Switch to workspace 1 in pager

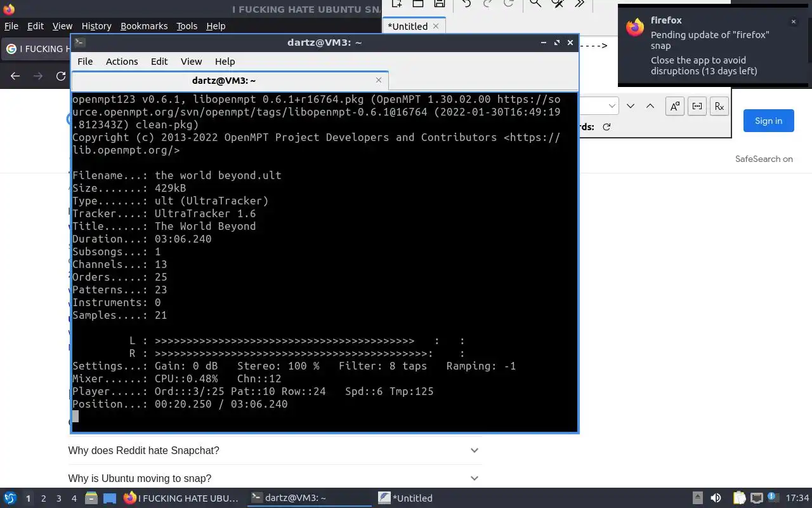point(28,498)
